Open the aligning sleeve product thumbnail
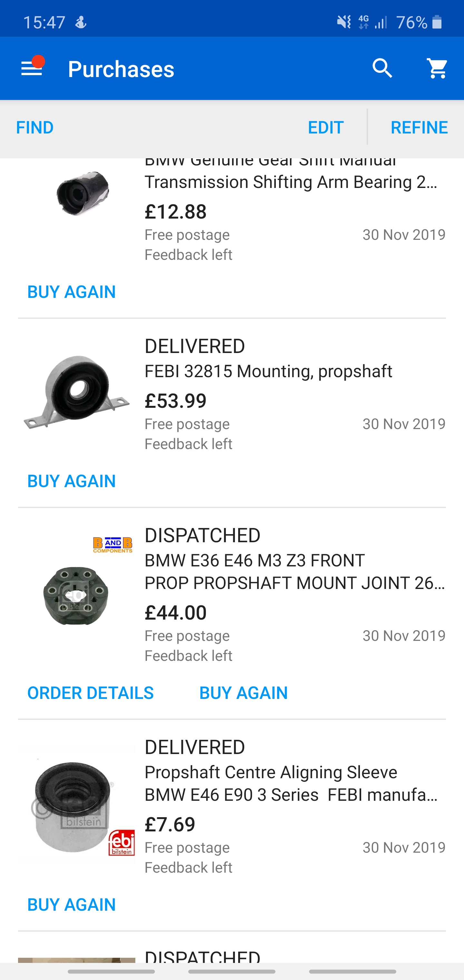464x980 pixels. tap(76, 805)
